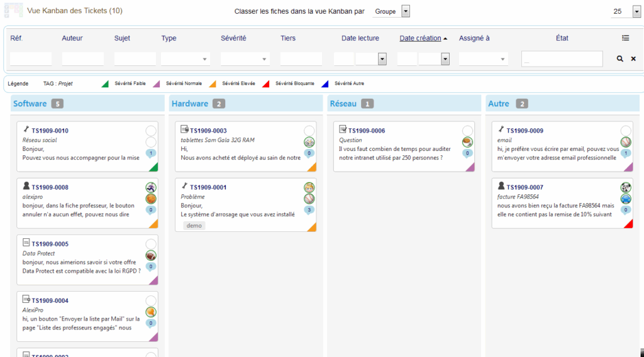Open the Date création dropdown arrow

445,59
